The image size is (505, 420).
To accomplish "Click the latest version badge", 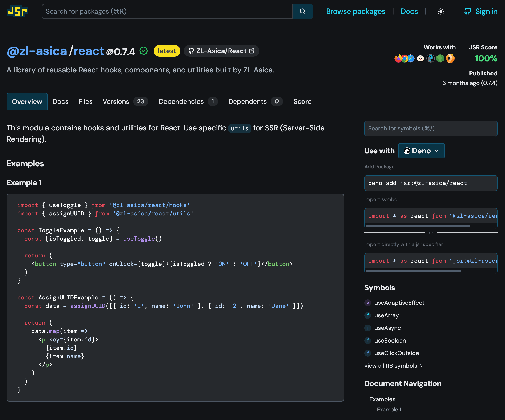I will point(167,51).
